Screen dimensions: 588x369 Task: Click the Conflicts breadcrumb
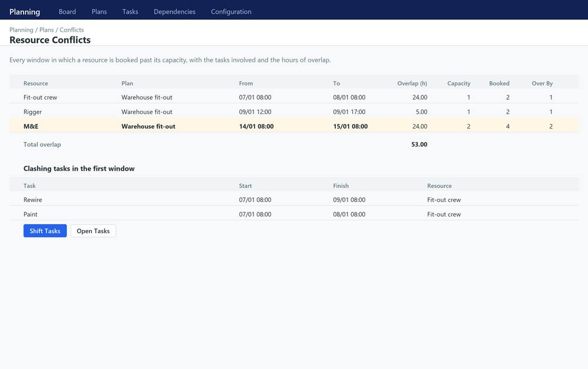click(72, 29)
